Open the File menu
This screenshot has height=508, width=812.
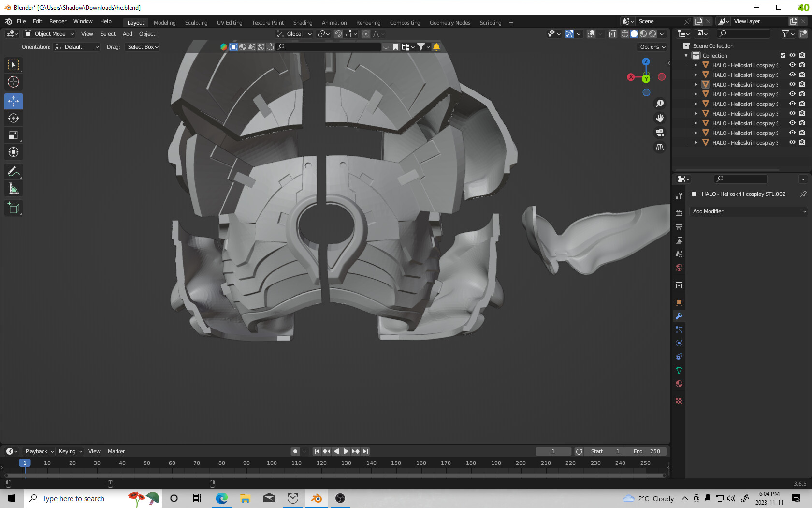[21, 21]
